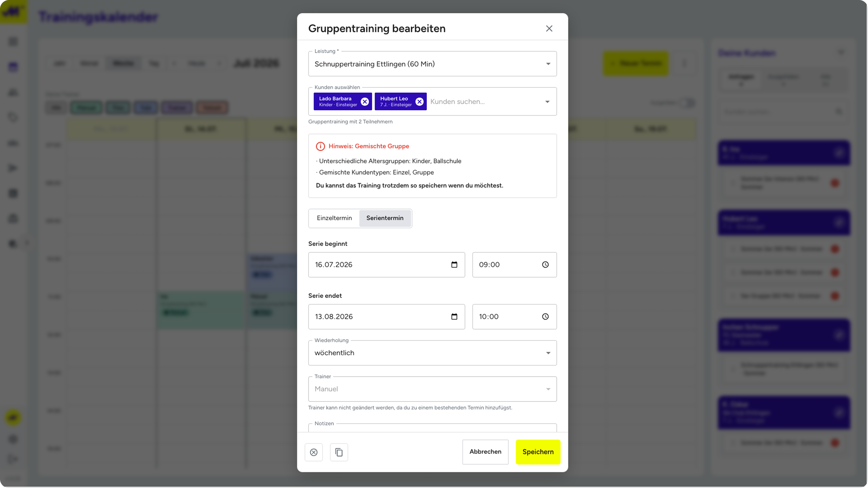Click the circled X delete icon in footer
868x488 pixels.
pyautogui.click(x=314, y=452)
